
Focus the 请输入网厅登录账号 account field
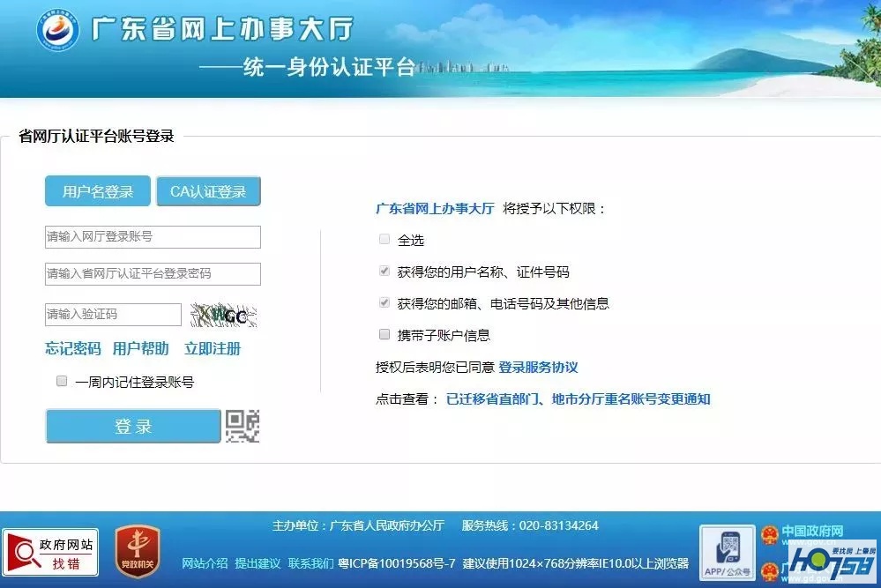point(153,237)
